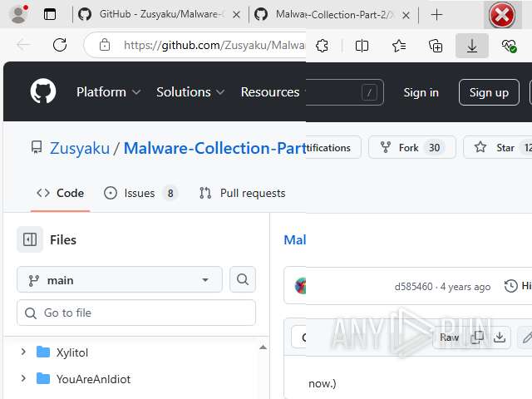This screenshot has height=399, width=532.
Task: Toggle split screen view icon
Action: [x=362, y=46]
